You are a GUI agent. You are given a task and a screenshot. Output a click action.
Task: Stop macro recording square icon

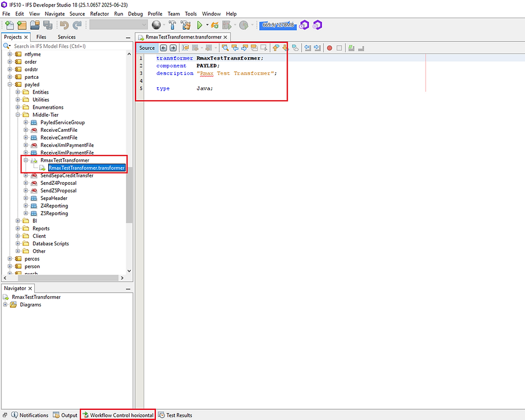[339, 48]
